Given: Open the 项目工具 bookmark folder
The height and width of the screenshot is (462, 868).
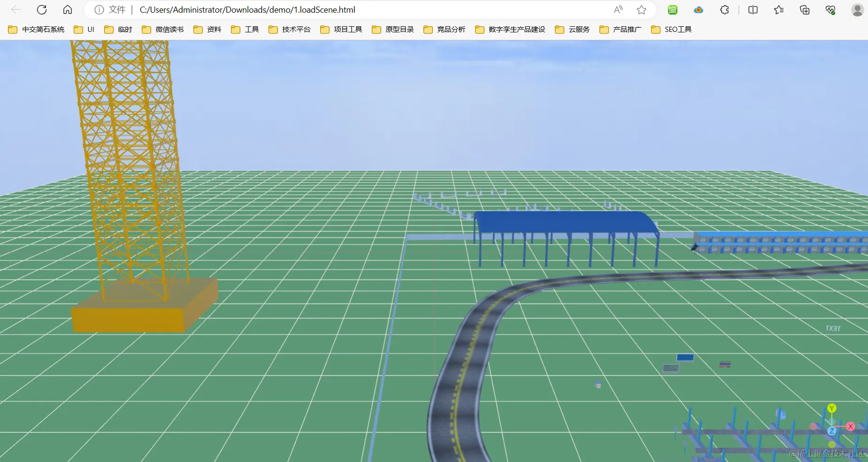Looking at the screenshot, I should 341,30.
